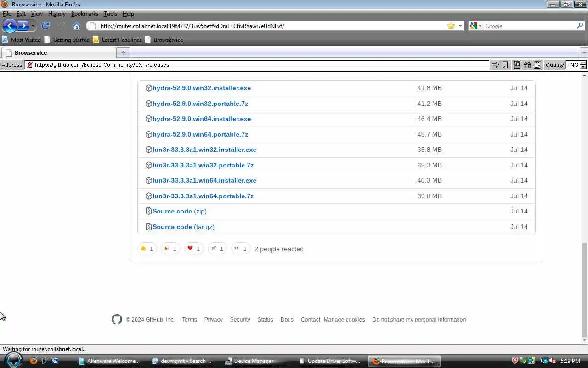Click the rocket reaction

coord(217,248)
